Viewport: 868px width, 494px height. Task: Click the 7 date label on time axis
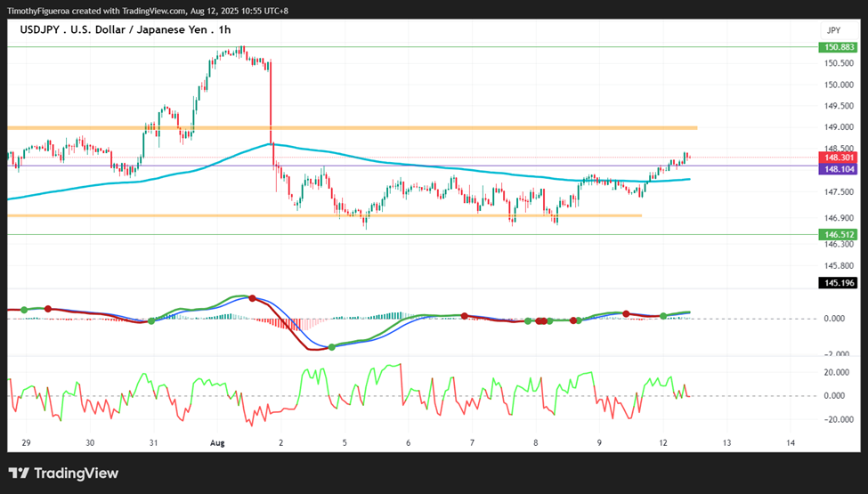(x=472, y=442)
